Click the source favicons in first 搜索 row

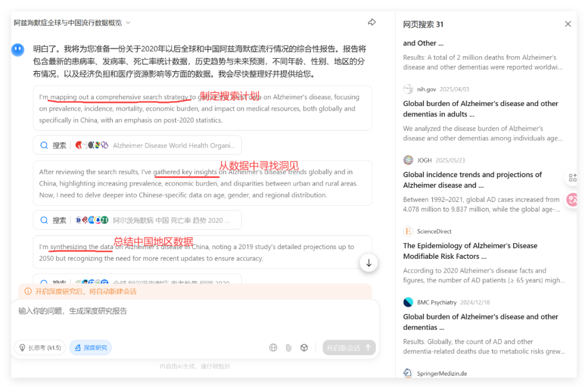[91, 145]
